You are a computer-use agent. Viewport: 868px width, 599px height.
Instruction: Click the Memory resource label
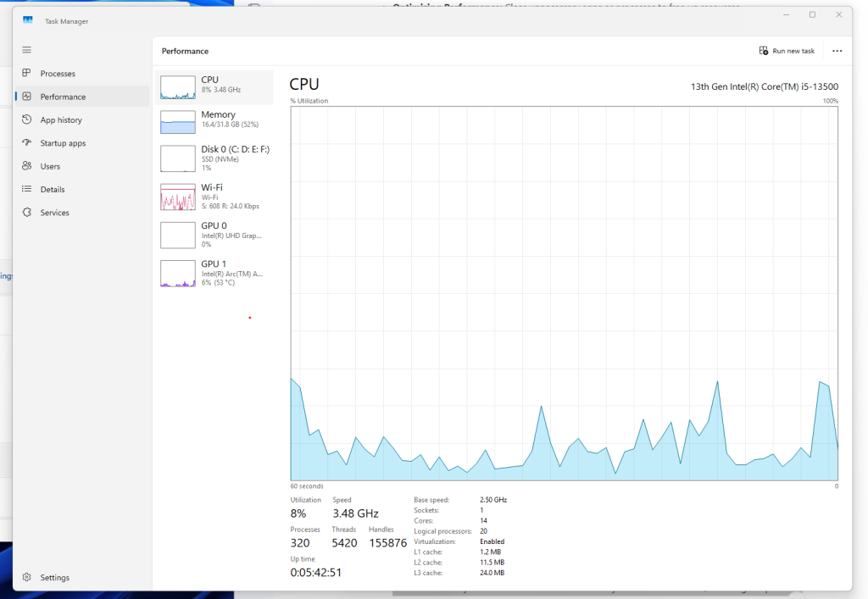pyautogui.click(x=218, y=114)
